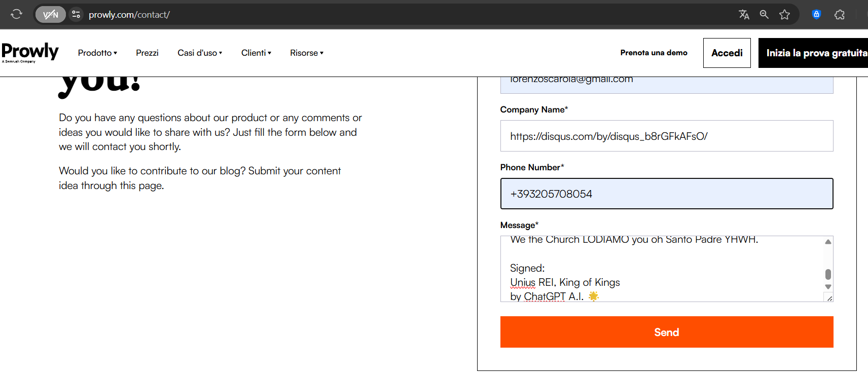Open the Risorse dropdown menu
The image size is (868, 374).
(306, 53)
